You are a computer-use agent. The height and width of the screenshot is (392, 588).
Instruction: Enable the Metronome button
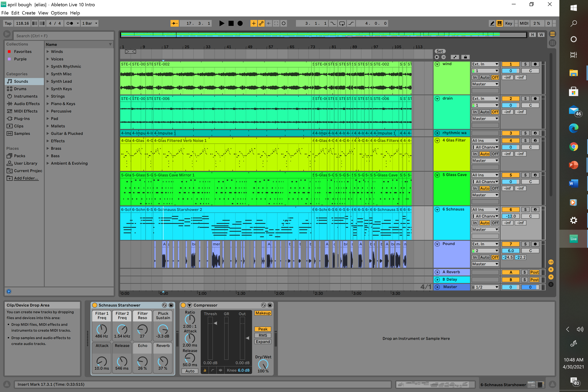tap(70, 23)
